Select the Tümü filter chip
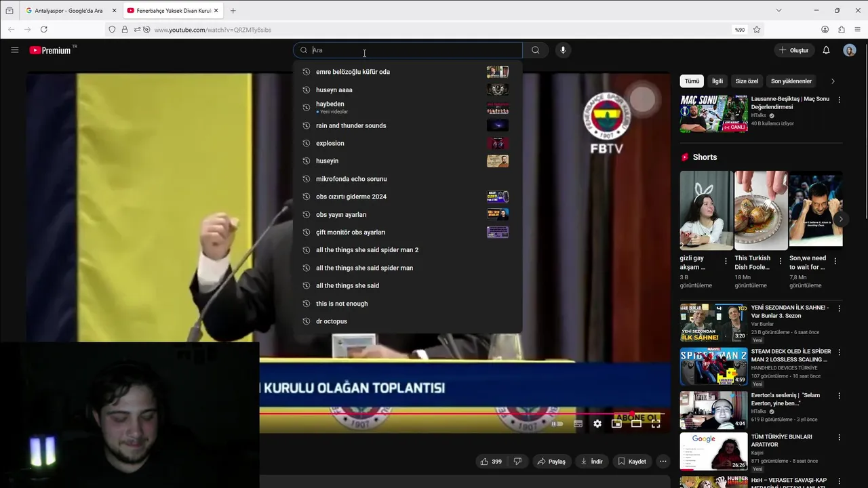Image resolution: width=868 pixels, height=488 pixels. click(x=692, y=81)
